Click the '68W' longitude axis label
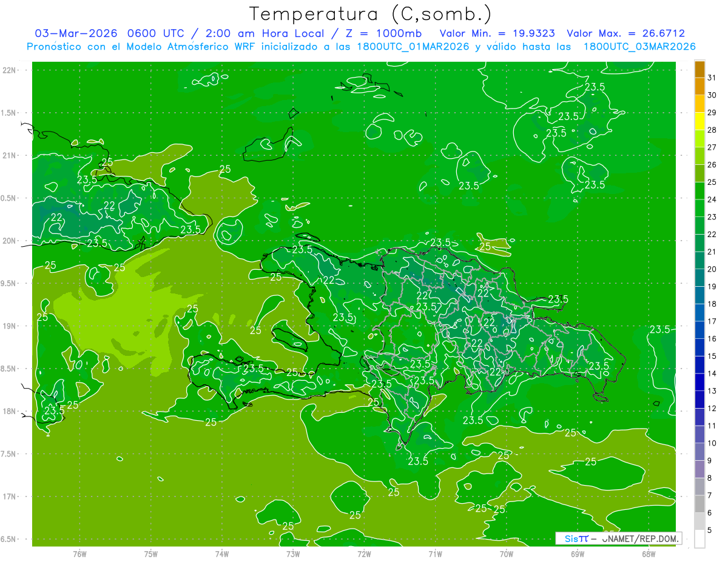The height and width of the screenshot is (562, 728). point(649,554)
